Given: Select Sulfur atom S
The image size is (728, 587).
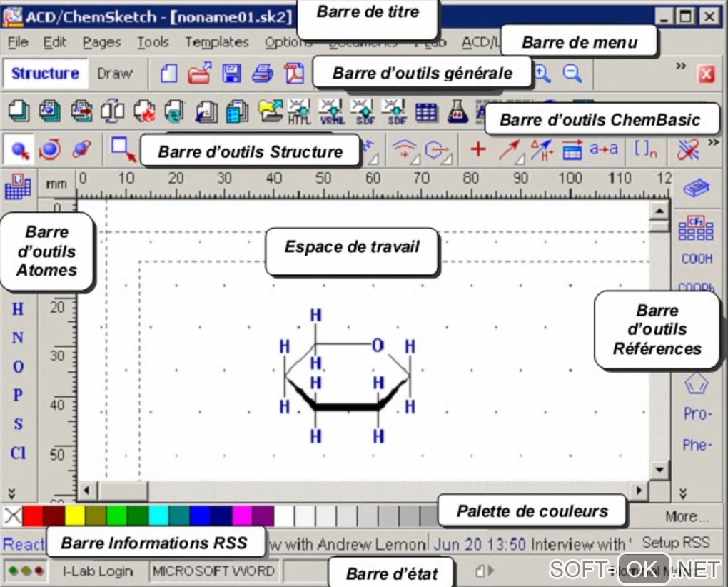Looking at the screenshot, I should coord(18,424).
